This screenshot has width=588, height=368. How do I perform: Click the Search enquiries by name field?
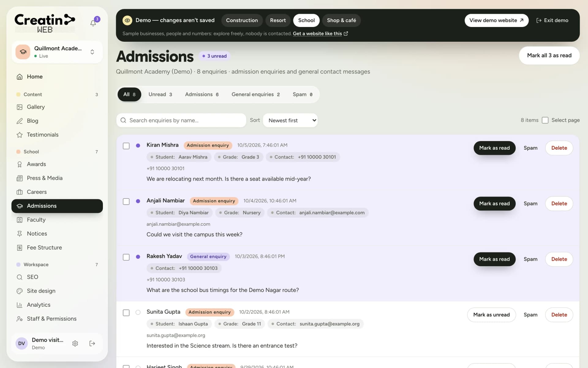coord(181,120)
